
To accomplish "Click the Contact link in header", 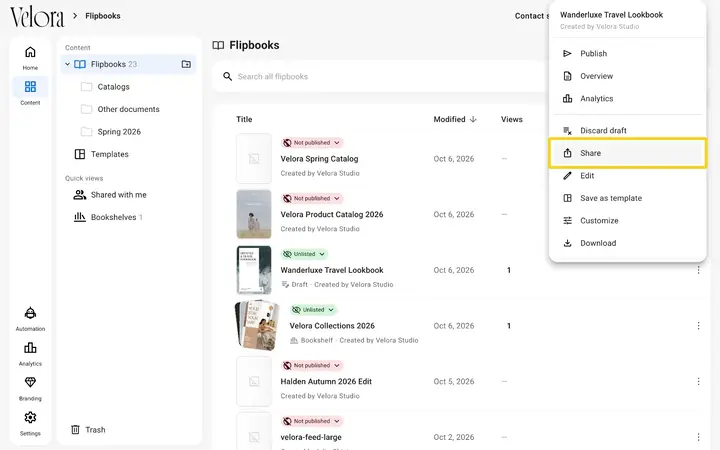I will 531,16.
